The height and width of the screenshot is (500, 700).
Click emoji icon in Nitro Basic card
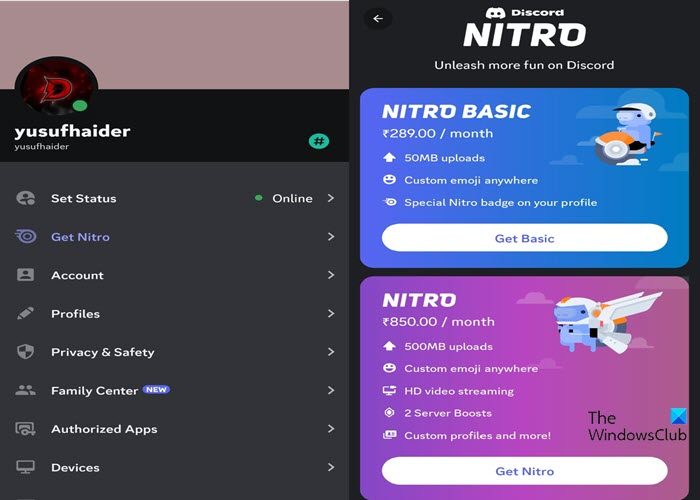389,180
